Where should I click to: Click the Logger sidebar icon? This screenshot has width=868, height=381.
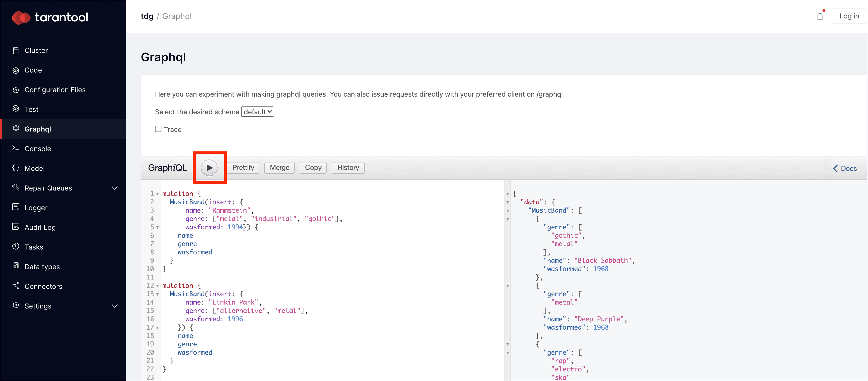tap(16, 207)
